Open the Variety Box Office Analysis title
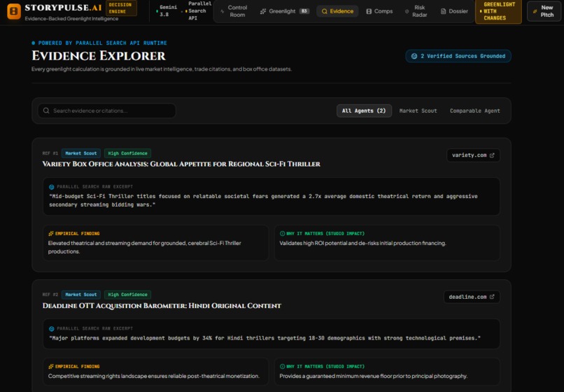564x392 pixels. click(x=181, y=164)
